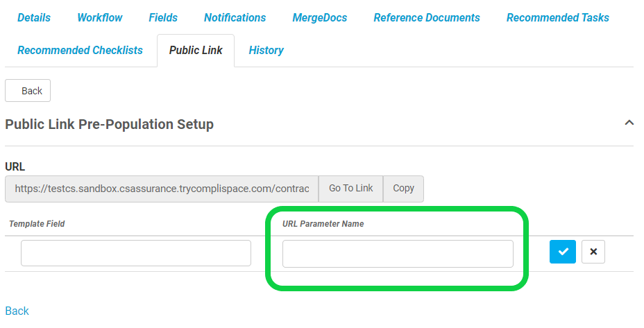Image resolution: width=644 pixels, height=328 pixels.
Task: Open the Recommended Checklists tab
Action: point(80,50)
